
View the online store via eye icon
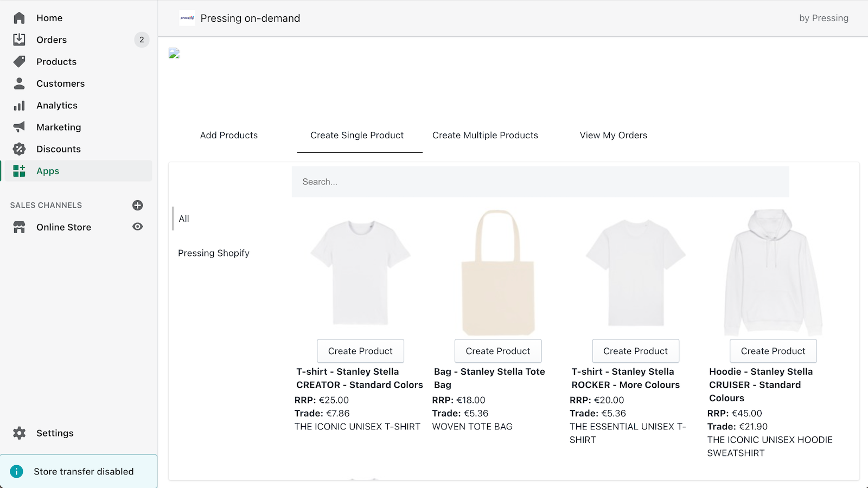(138, 227)
